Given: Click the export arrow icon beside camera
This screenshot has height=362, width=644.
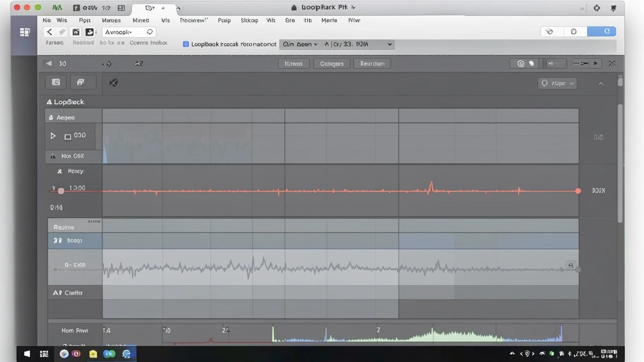Looking at the screenshot, I should coord(90,32).
